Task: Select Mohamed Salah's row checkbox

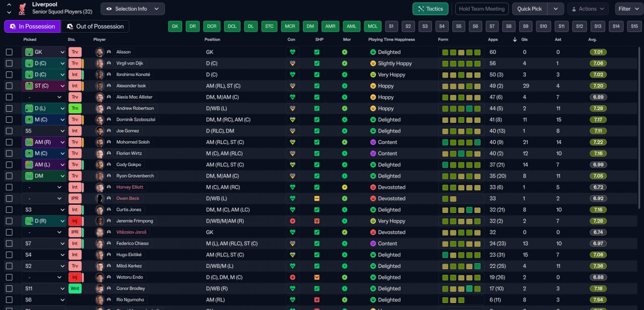Action: click(9, 142)
